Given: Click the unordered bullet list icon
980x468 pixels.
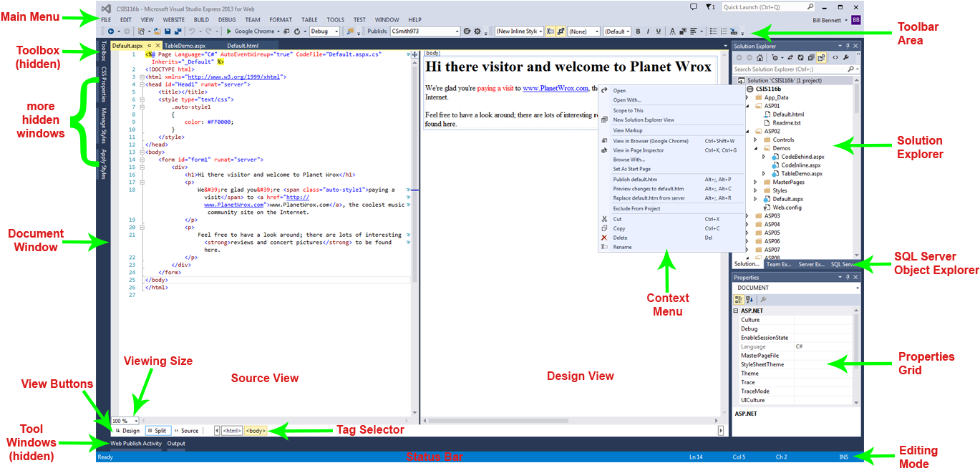Looking at the screenshot, I should [713, 31].
